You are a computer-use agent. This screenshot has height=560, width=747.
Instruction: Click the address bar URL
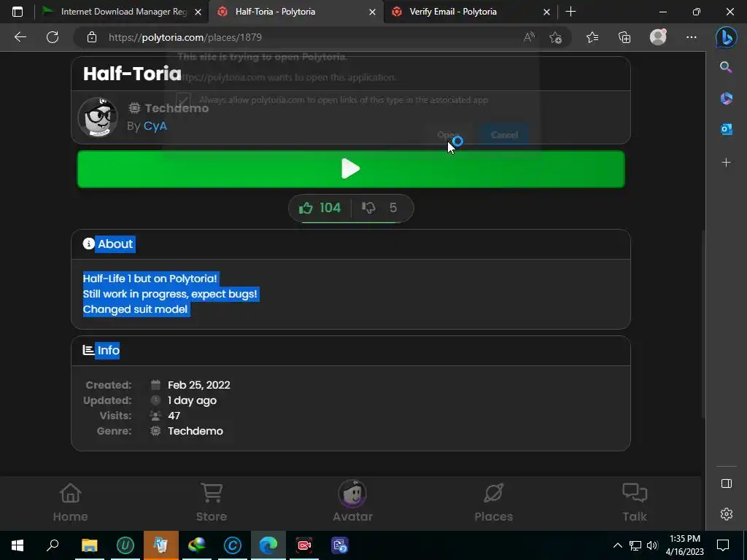tap(185, 37)
